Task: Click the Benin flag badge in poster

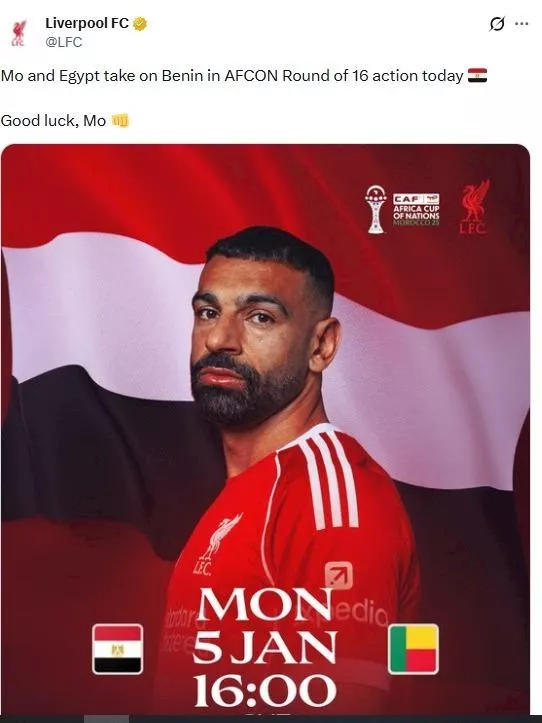Action: [413, 649]
